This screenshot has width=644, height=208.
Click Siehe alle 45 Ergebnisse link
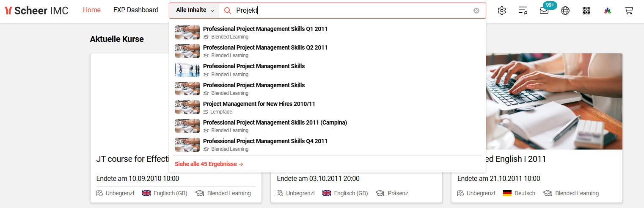point(209,164)
